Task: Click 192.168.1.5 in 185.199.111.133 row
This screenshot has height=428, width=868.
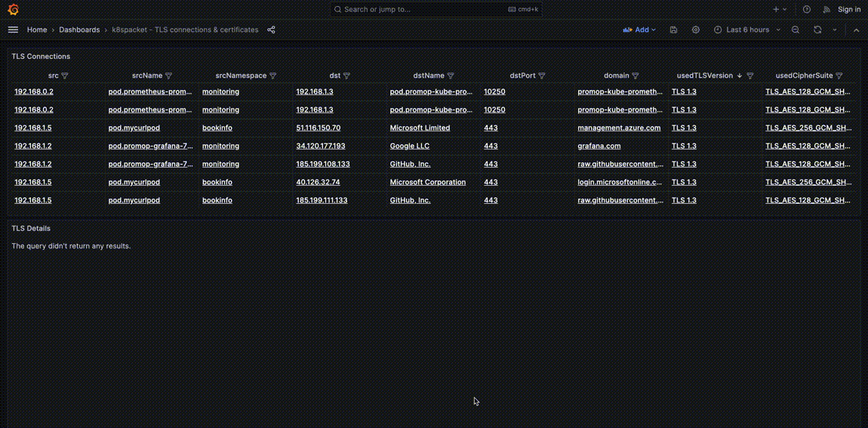Action: [x=33, y=201]
